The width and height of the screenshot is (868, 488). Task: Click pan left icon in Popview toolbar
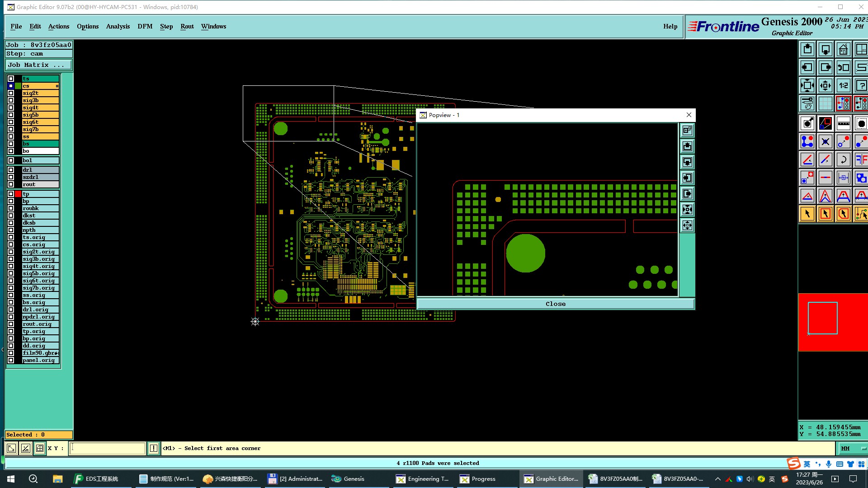687,178
